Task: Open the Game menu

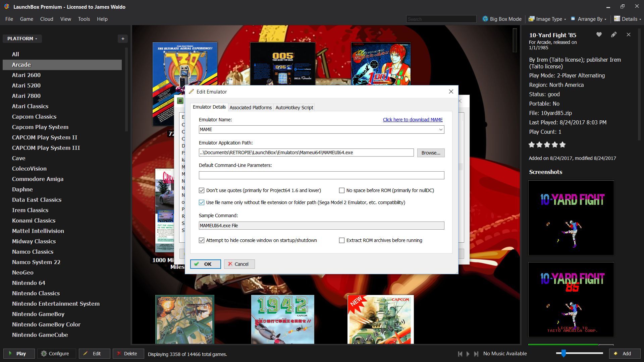Action: [x=26, y=19]
